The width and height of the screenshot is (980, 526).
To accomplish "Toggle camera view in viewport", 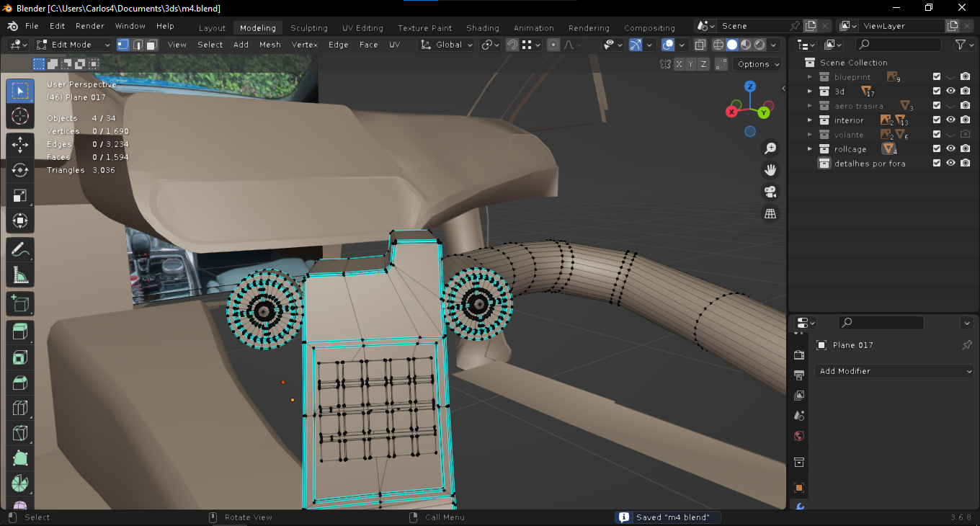I will pos(770,192).
